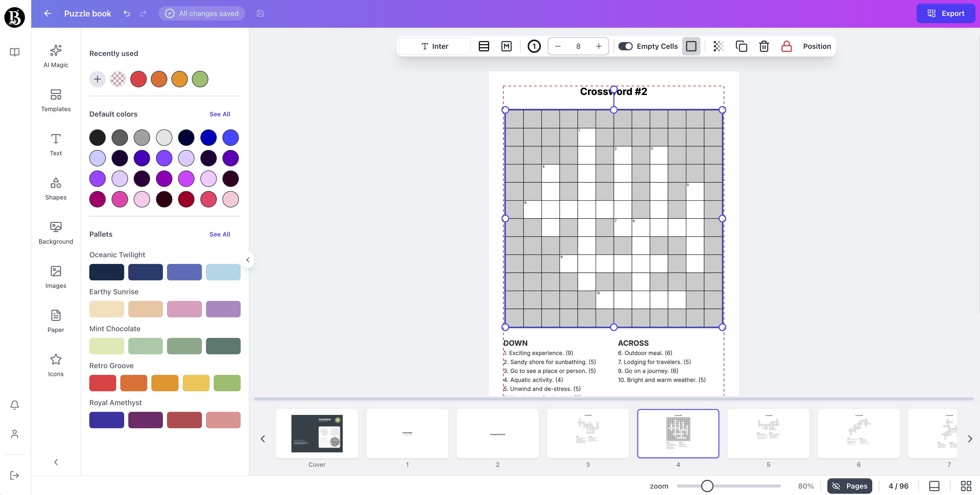Screen dimensions: 980x495
Task: Open the Paper panel tab
Action: 56,321
